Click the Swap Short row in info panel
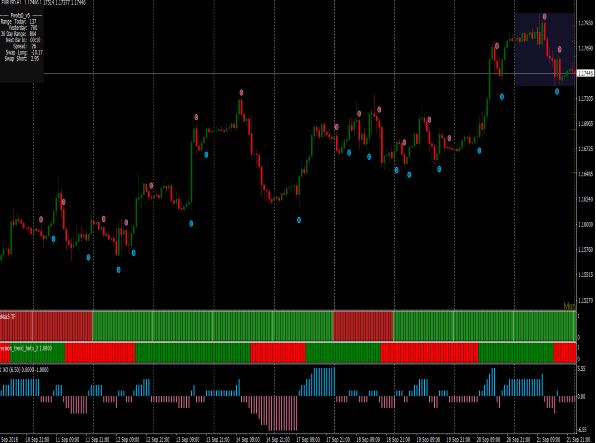The width and height of the screenshot is (596, 443). pyautogui.click(x=21, y=59)
